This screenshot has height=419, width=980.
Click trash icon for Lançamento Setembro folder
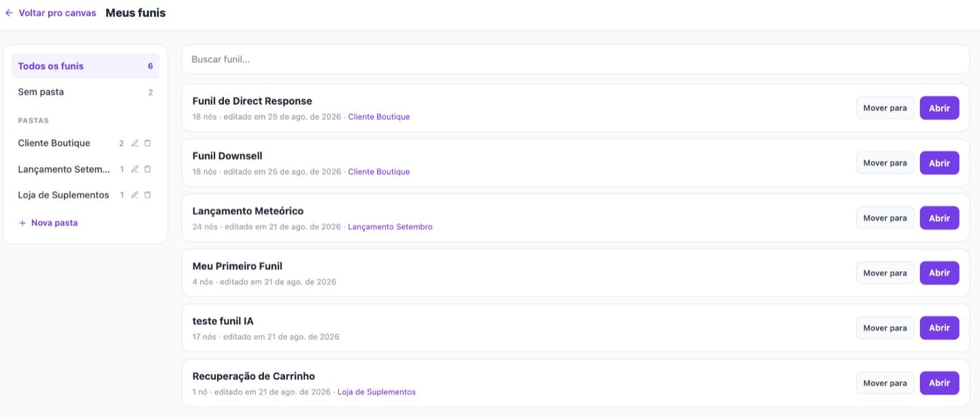click(x=148, y=169)
